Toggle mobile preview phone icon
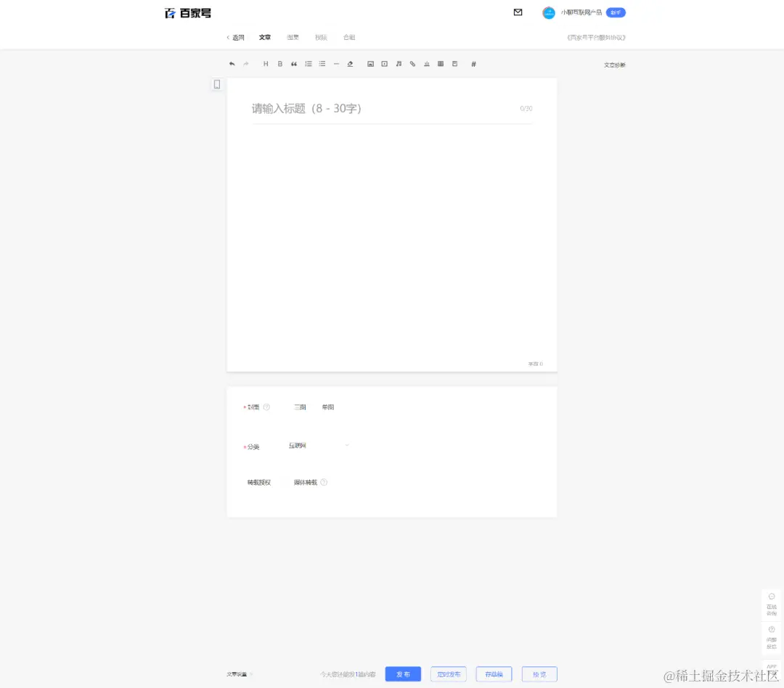 217,84
